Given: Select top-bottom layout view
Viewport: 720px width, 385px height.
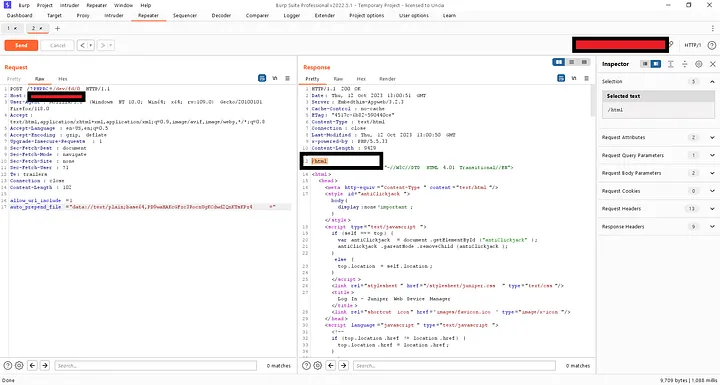Looking at the screenshot, I should point(571,62).
